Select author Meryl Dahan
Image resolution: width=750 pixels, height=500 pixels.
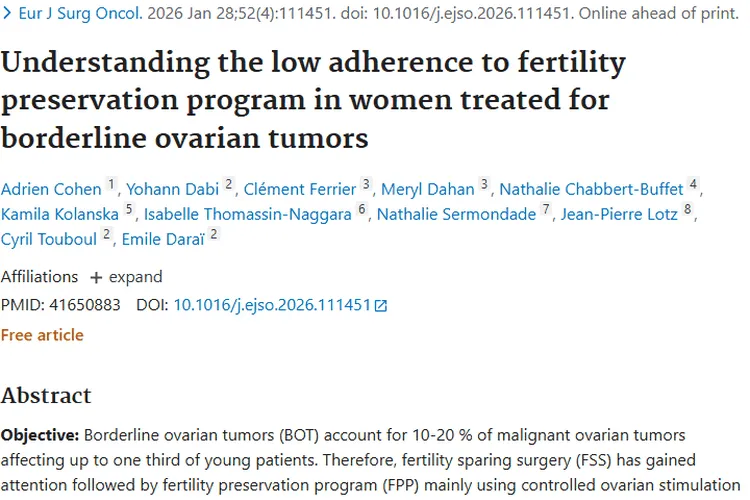[x=432, y=189]
